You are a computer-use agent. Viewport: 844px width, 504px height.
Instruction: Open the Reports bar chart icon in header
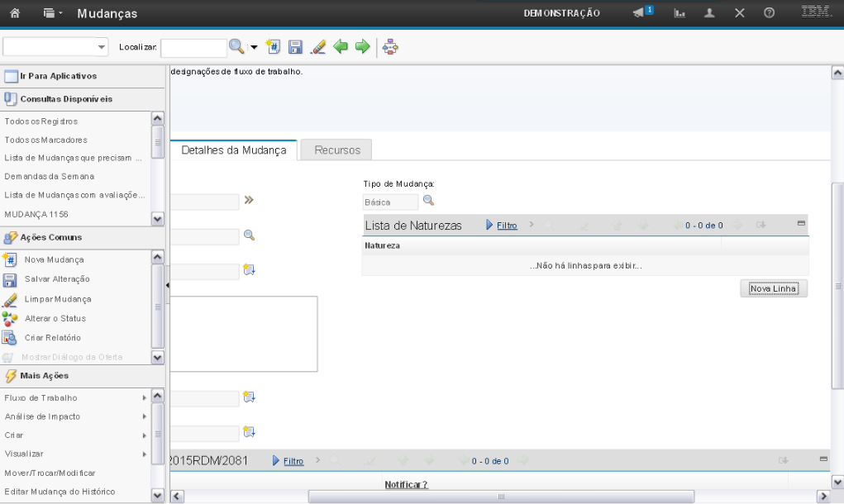(x=680, y=14)
